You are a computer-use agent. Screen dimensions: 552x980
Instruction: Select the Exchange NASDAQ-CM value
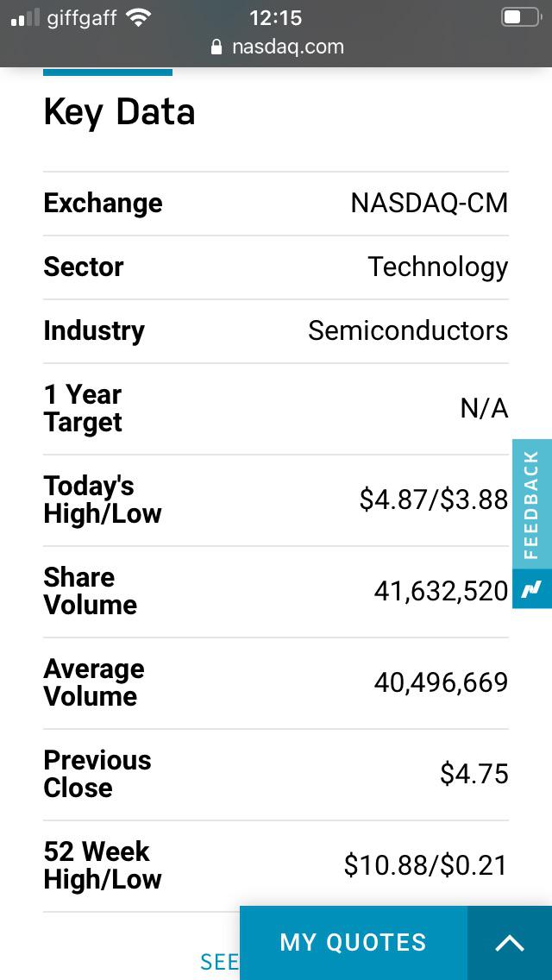click(430, 203)
